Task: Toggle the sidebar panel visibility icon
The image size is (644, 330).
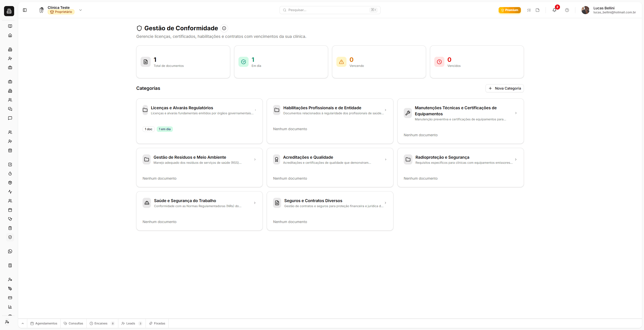Action: pos(25,10)
